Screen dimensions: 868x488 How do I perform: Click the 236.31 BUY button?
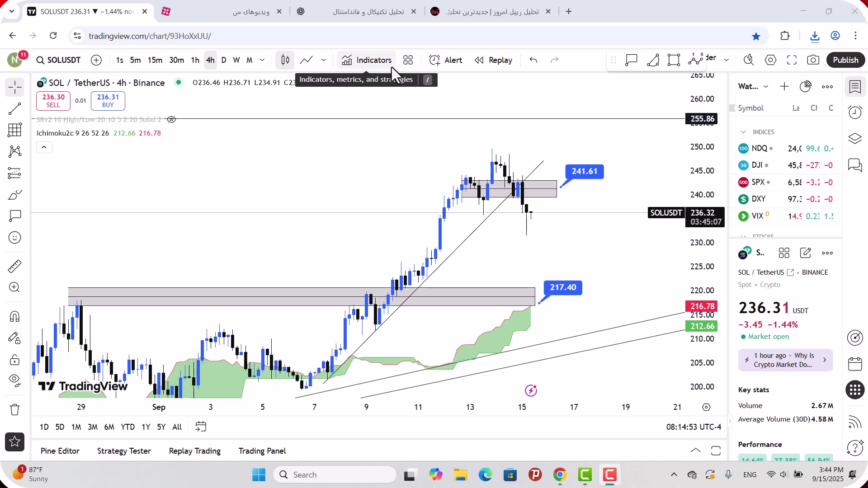point(108,101)
